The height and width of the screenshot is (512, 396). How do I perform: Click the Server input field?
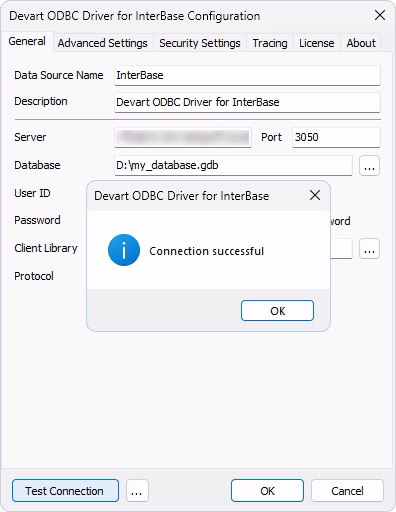click(183, 137)
